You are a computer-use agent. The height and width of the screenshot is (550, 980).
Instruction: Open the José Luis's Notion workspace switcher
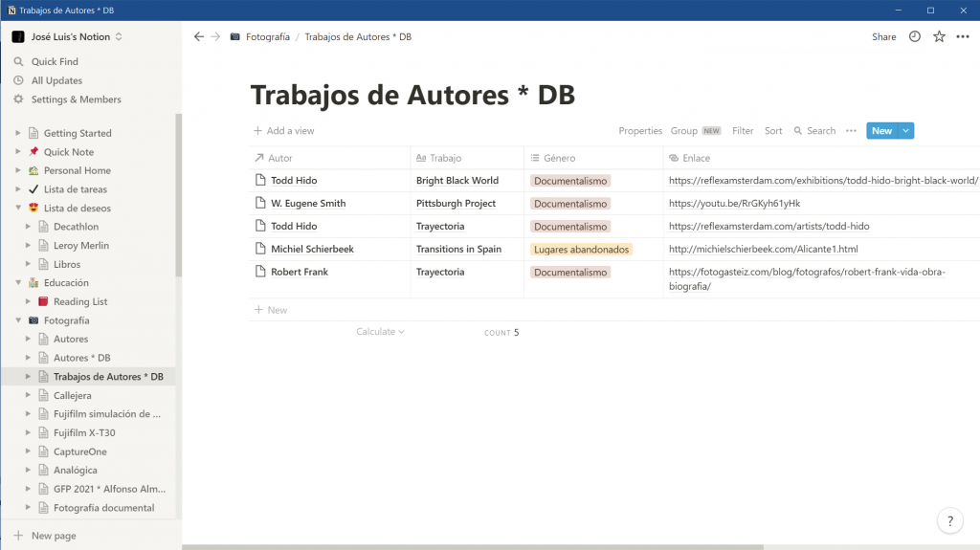tap(67, 37)
